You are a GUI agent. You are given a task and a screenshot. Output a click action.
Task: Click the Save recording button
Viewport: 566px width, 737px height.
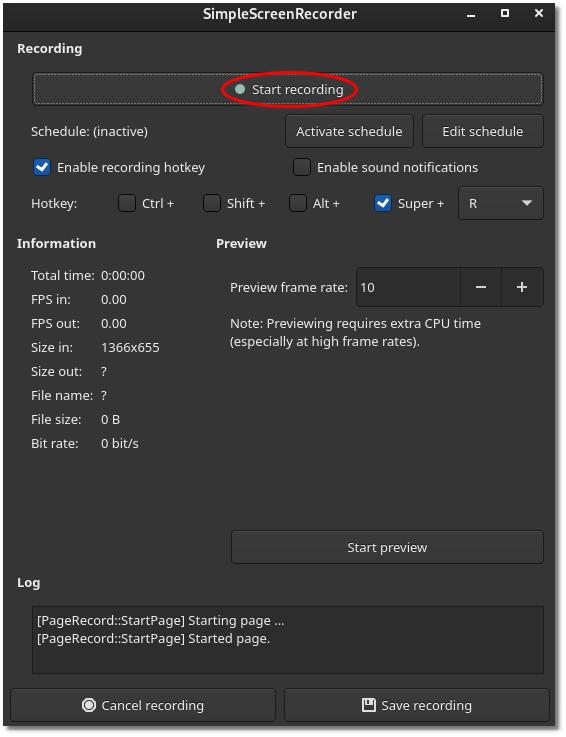pyautogui.click(x=417, y=705)
